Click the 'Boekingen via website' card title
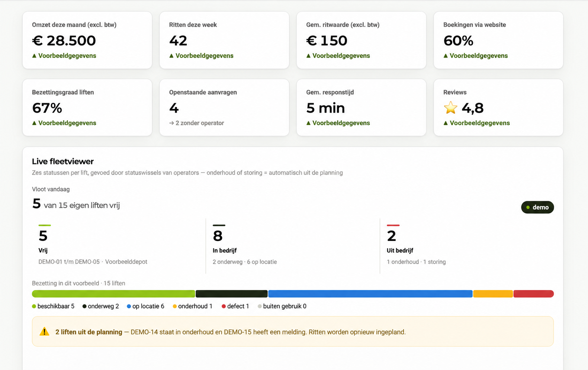 475,25
